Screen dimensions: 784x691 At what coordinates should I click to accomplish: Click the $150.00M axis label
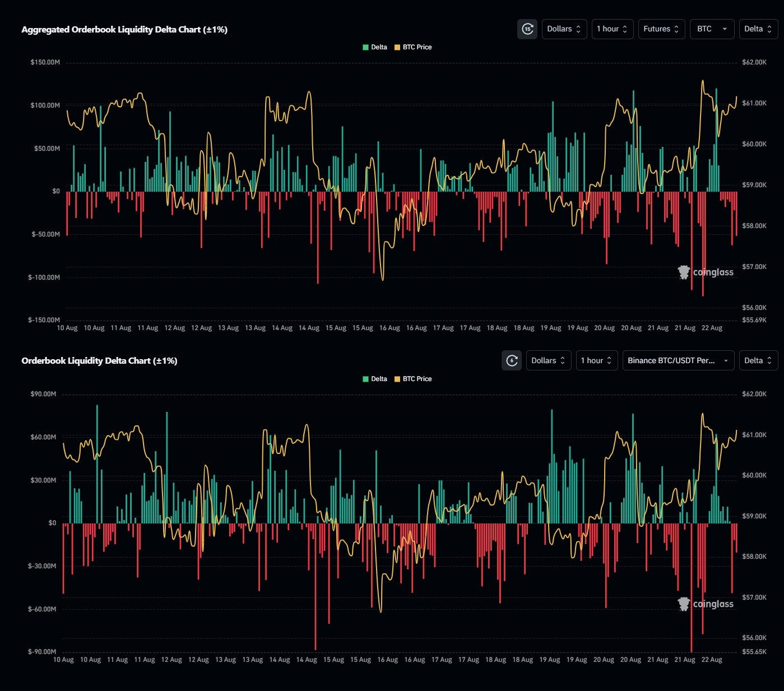(x=45, y=62)
